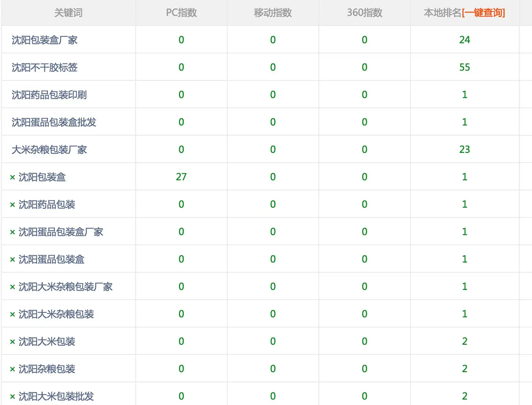Viewport: 532px width, 405px height.
Task: Click local rank 23 for 大米杂粮包装厂家
Action: point(465,149)
